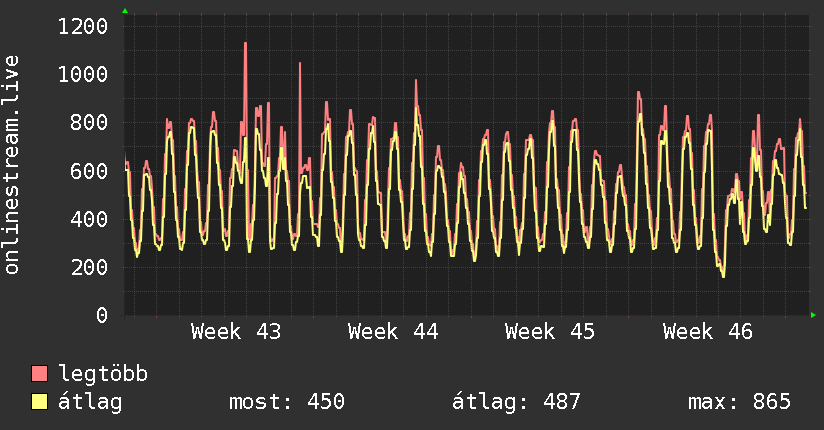Screen dimensions: 824x430
Task: Click the 1000 y-axis value
Action: [83, 74]
